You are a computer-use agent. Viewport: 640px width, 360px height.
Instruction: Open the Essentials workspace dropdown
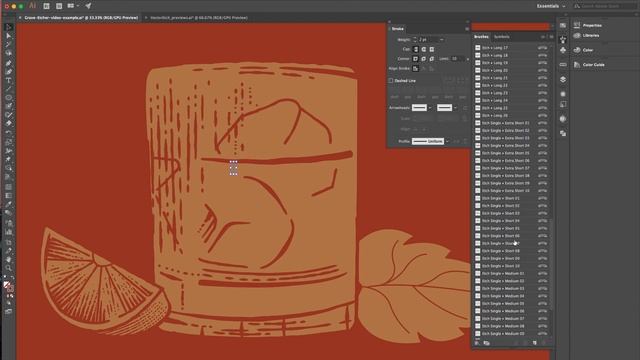point(551,6)
